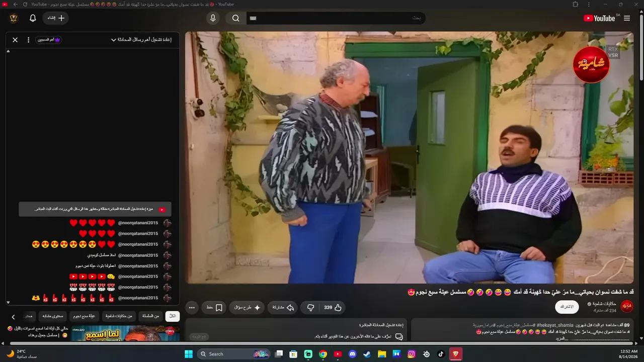644x362 pixels.
Task: Open the حكايات شامية channel name link
Action: tap(604, 304)
